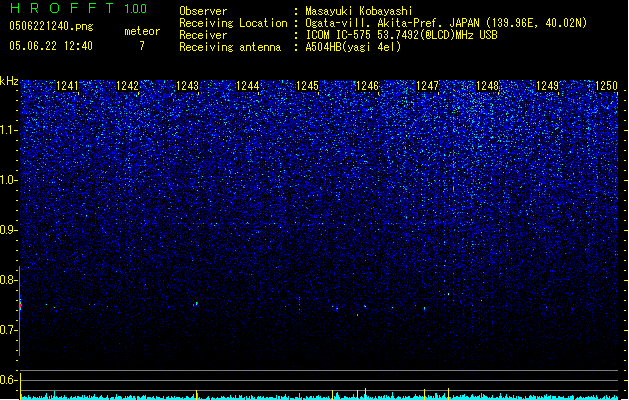Click the 1244 time axis label
Viewport: 629px width, 400px height.
[248, 86]
